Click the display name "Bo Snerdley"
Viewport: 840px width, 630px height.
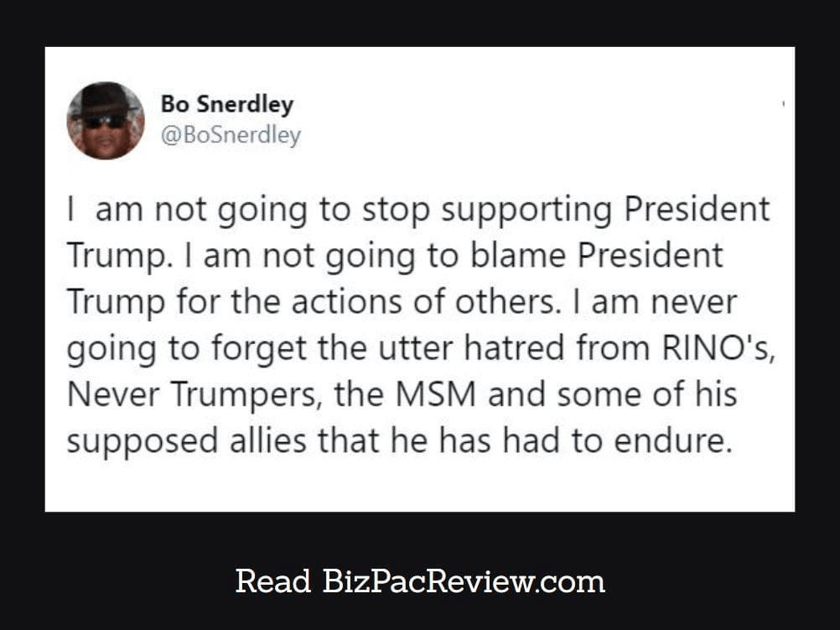point(226,105)
